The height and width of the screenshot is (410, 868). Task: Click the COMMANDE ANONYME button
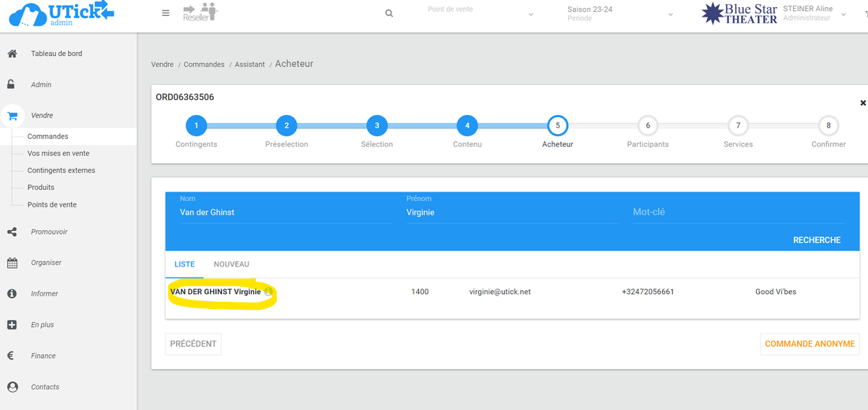[x=810, y=344]
